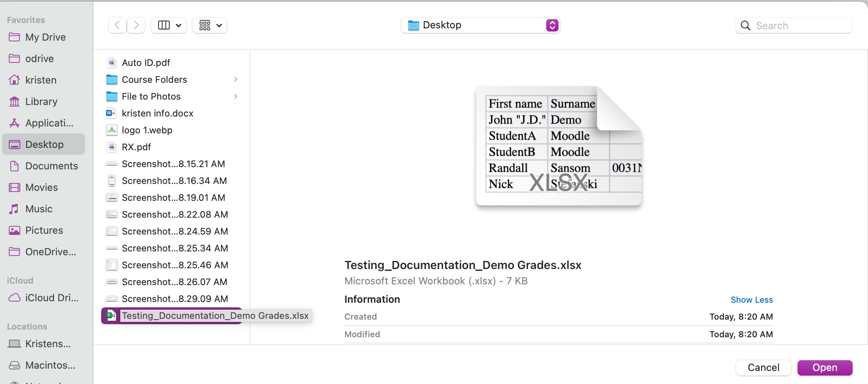
Task: Select the Auto ID.pdf file icon
Action: click(111, 62)
